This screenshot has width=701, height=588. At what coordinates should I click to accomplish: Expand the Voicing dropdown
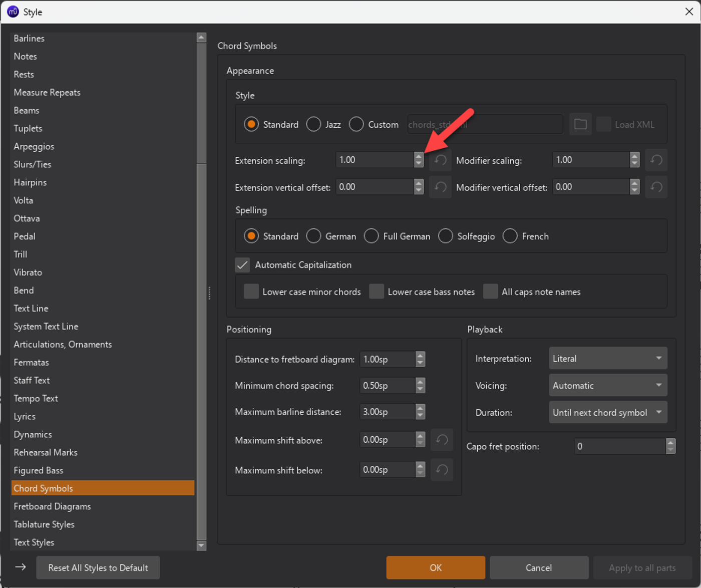[x=608, y=386]
